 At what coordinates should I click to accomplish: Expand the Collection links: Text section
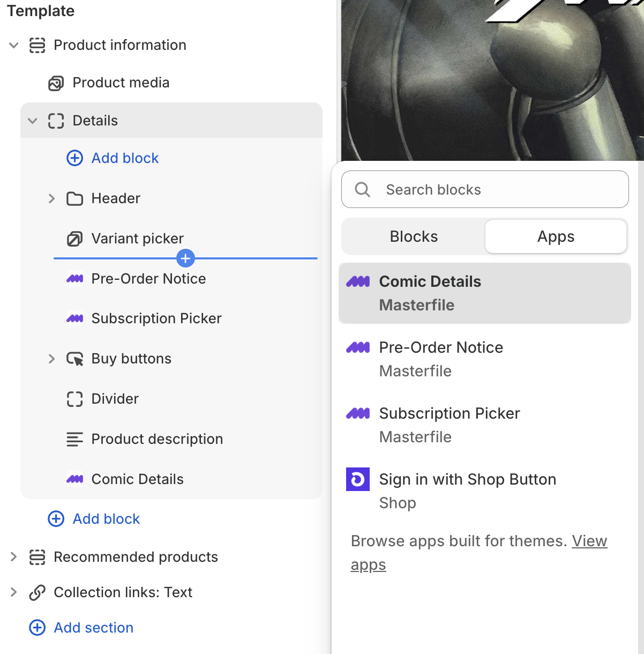(x=14, y=592)
